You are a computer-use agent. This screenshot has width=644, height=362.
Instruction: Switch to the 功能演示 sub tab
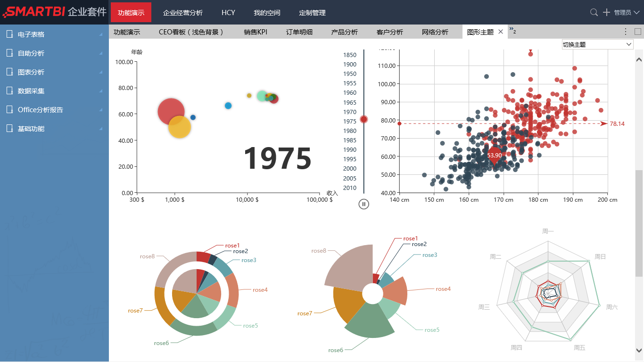(127, 32)
